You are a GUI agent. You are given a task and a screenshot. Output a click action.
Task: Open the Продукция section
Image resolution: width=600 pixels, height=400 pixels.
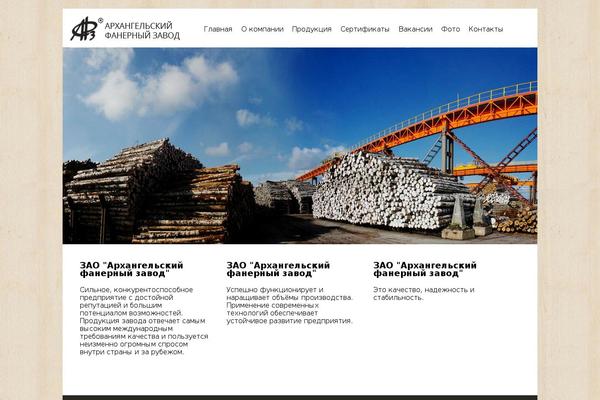[311, 29]
